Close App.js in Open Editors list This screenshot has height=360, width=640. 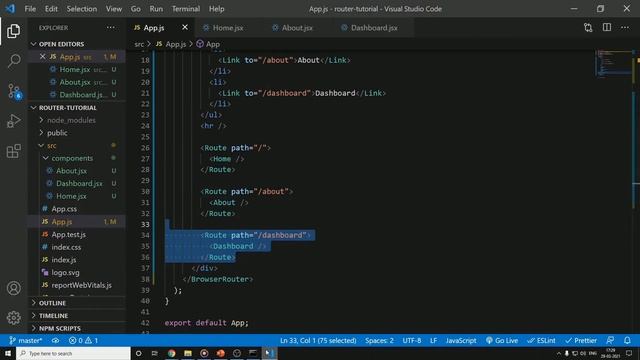pos(42,57)
